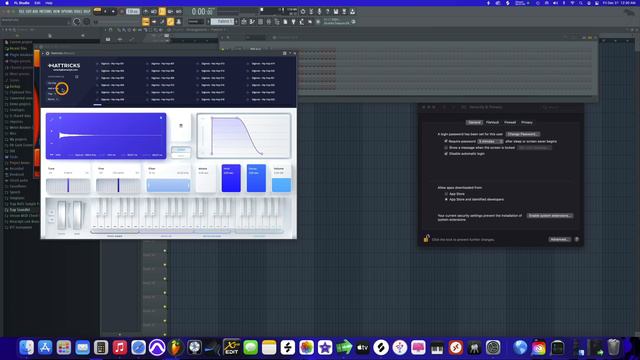
Task: Open the Channel rack view from toolbar
Action: click(260, 22)
